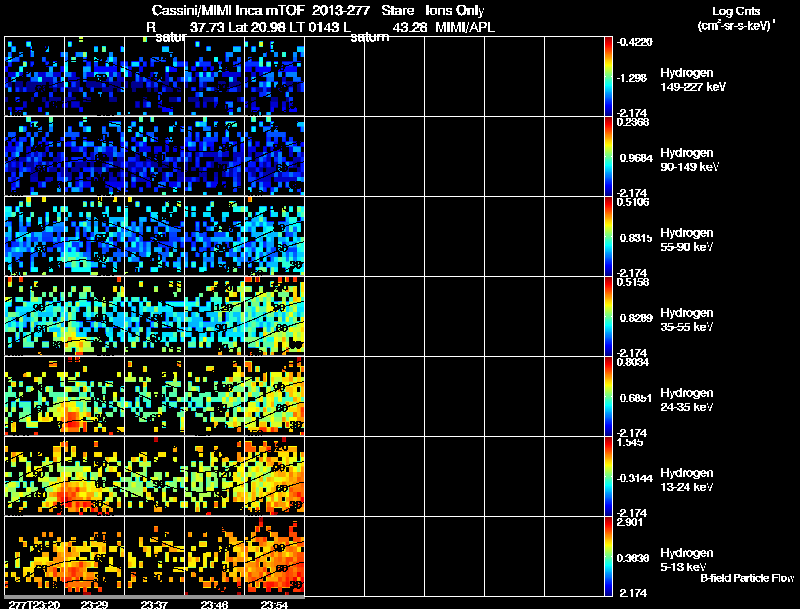
Task: Open the 5-13 keV image at 23:37
Action: 155,556
